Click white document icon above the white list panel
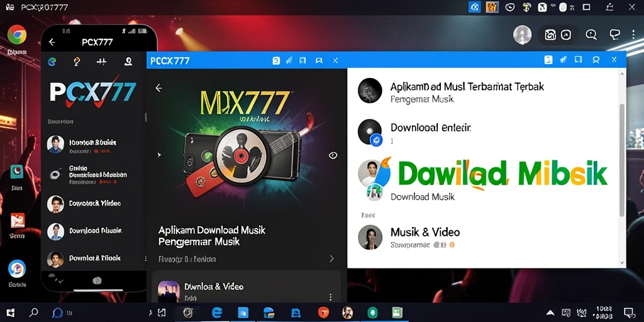 pos(548,60)
